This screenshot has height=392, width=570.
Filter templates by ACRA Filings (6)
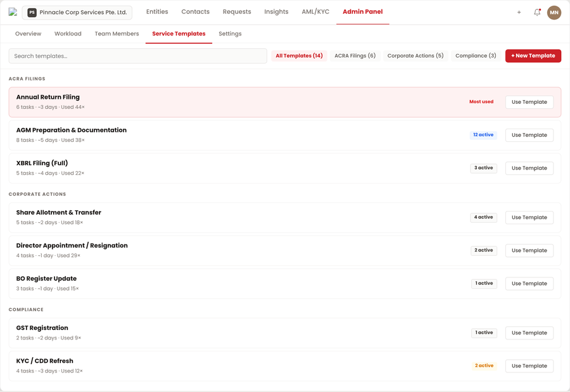tap(355, 56)
